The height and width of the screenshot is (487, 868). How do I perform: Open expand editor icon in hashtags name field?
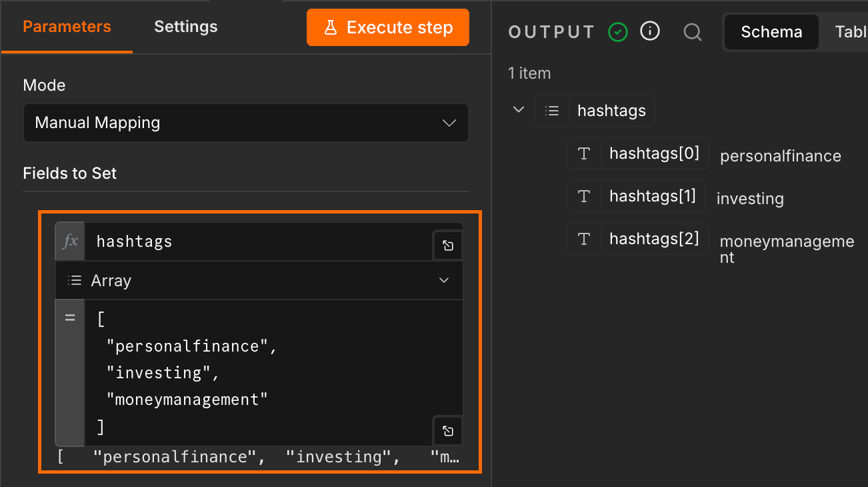click(448, 246)
